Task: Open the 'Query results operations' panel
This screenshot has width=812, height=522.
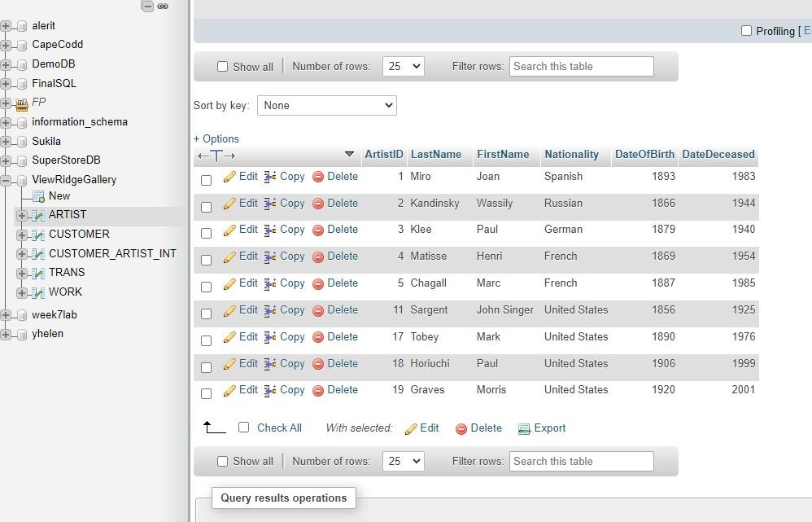Action: point(283,498)
